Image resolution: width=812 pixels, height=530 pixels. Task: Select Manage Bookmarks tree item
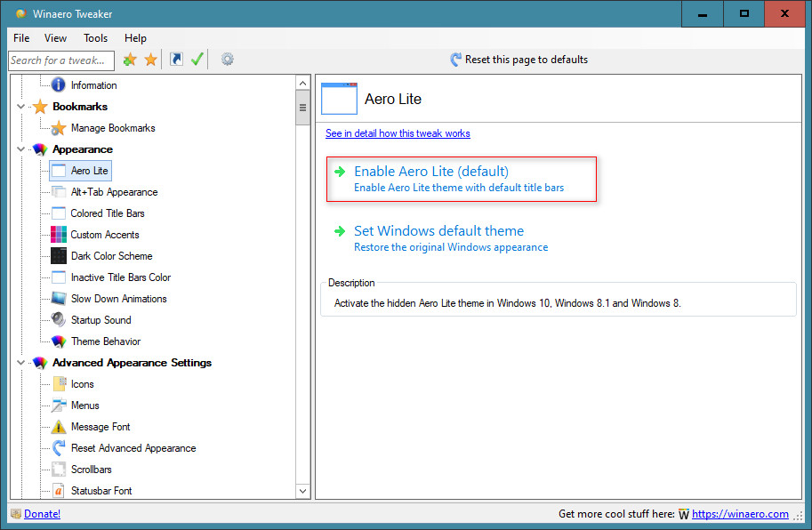(113, 128)
